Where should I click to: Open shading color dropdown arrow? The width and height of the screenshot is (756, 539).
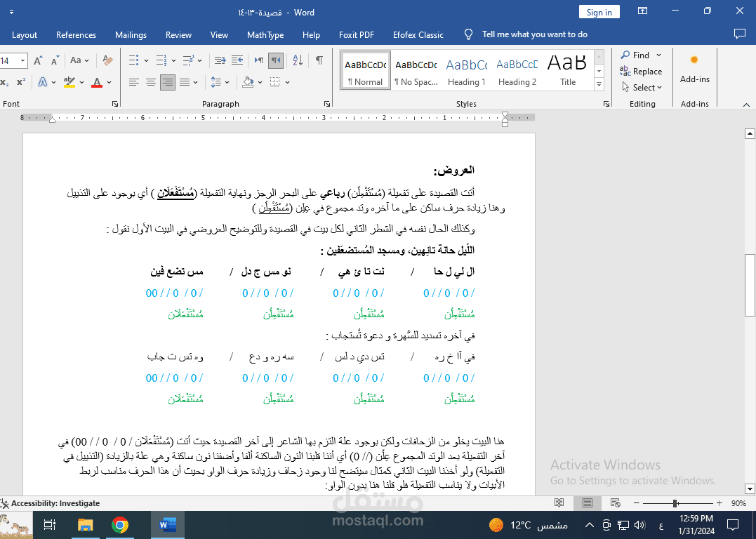(260, 82)
